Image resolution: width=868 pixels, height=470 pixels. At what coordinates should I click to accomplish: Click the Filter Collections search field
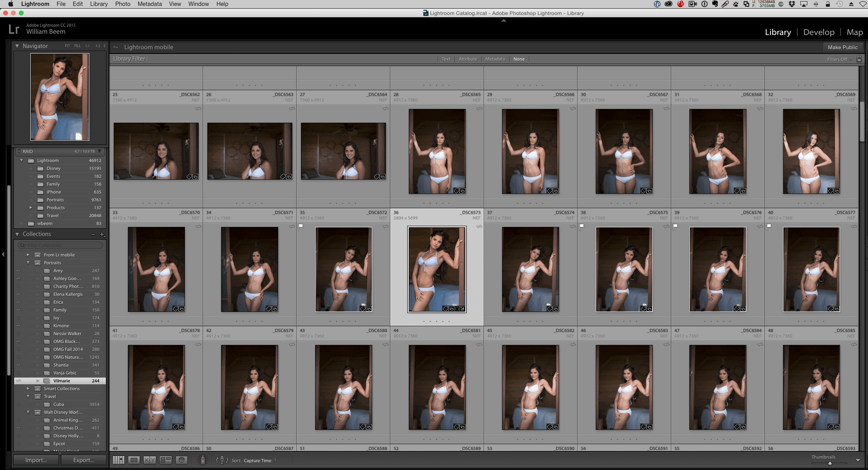(61, 245)
